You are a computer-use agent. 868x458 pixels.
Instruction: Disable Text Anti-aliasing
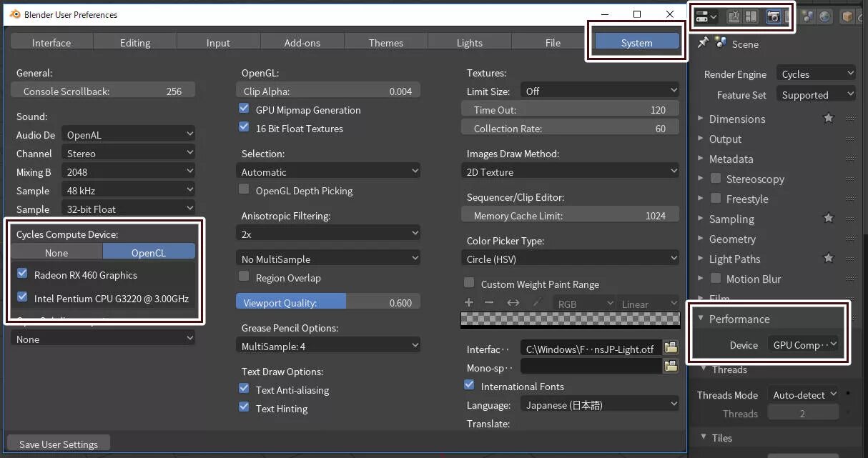244,389
